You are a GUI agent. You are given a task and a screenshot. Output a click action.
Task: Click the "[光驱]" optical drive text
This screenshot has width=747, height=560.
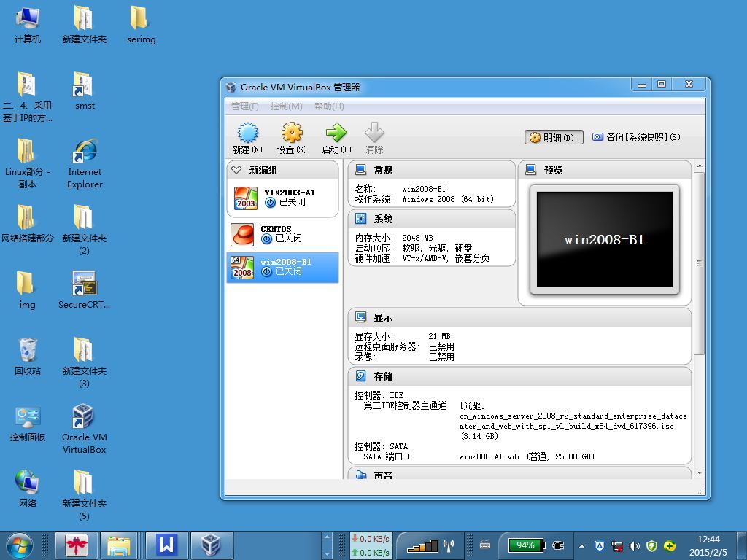(473, 405)
